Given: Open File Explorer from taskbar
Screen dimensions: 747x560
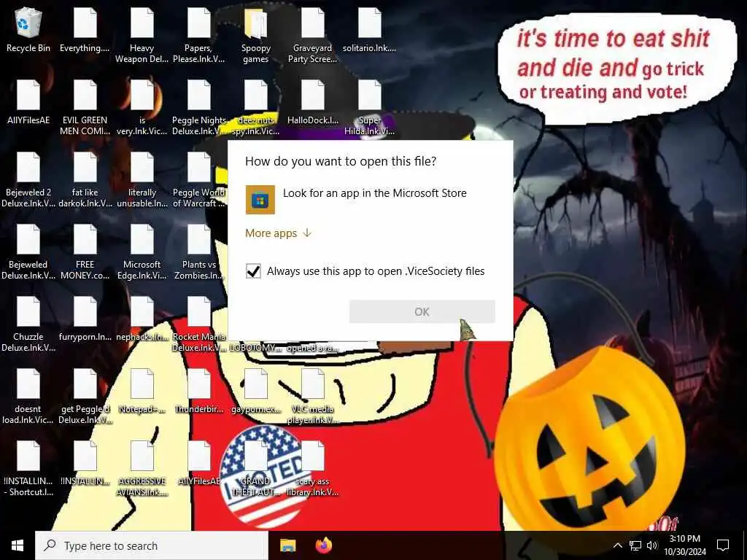Looking at the screenshot, I should [287, 545].
